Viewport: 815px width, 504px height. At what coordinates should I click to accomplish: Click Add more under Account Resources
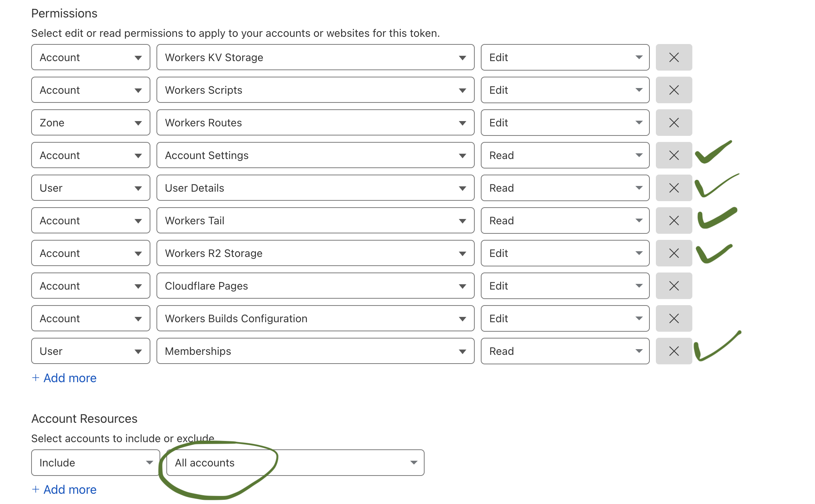[x=65, y=490]
